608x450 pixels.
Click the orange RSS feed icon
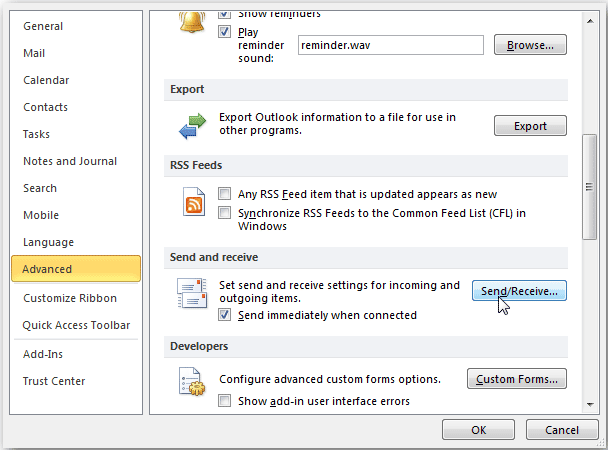(x=194, y=203)
